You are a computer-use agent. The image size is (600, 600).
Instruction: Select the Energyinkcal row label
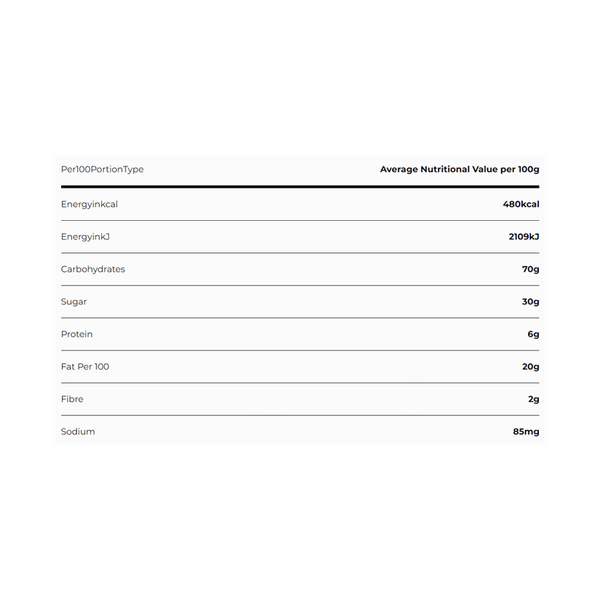tap(89, 204)
